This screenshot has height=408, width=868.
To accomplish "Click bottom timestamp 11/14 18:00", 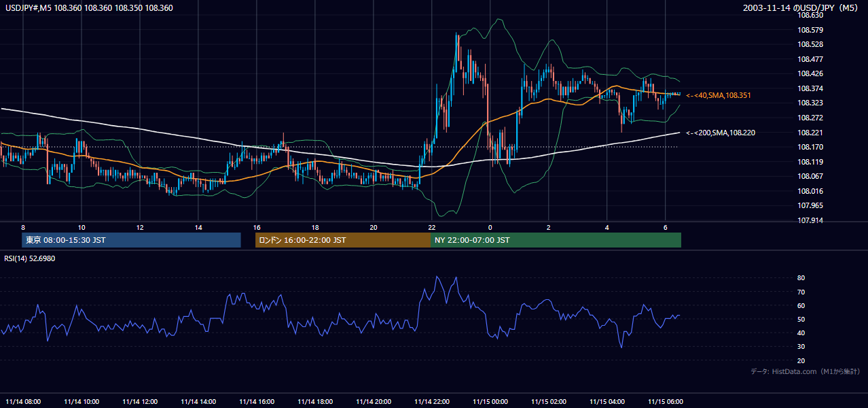I will coord(315,402).
